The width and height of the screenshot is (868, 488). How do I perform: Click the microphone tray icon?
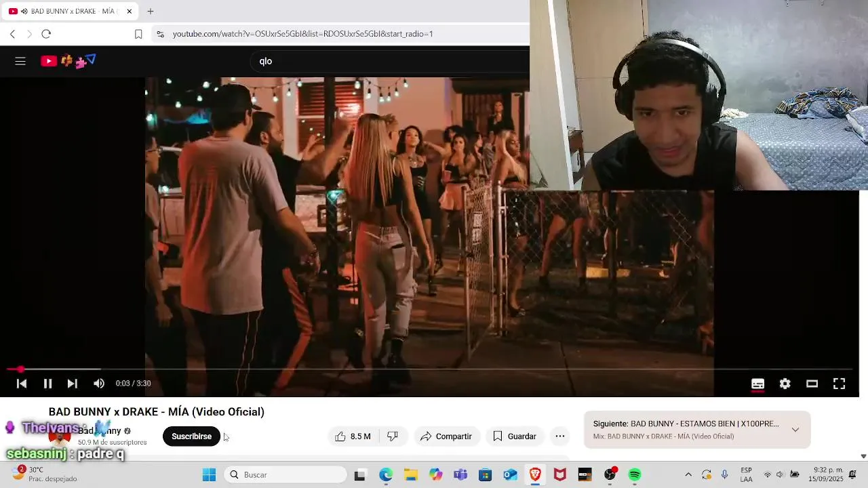click(724, 475)
